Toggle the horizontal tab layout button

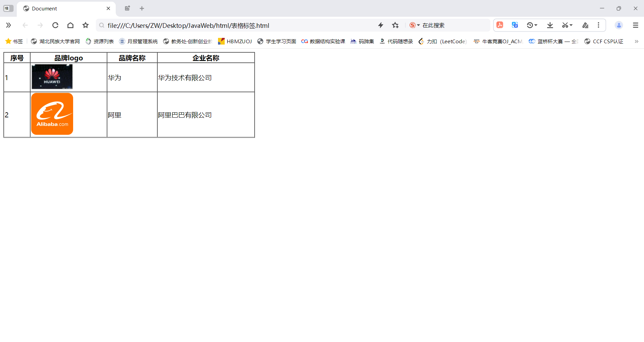coord(8,8)
